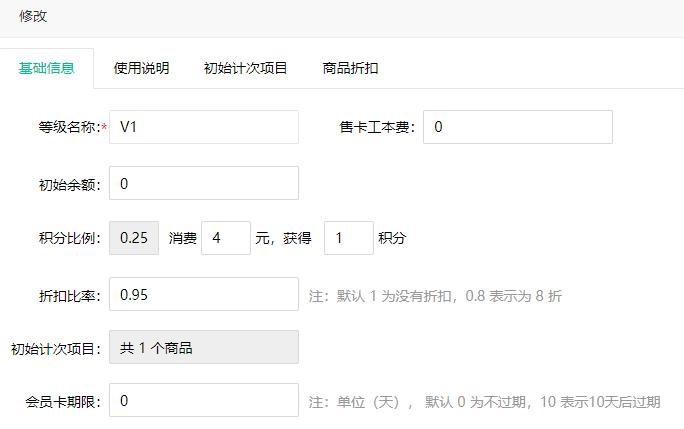Click the read-only 0.25 积分比例 box
This screenshot has height=429, width=684.
134,238
